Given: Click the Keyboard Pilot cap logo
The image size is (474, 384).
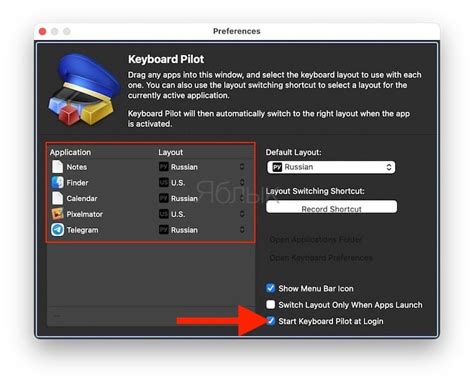Looking at the screenshot, I should click(x=84, y=90).
